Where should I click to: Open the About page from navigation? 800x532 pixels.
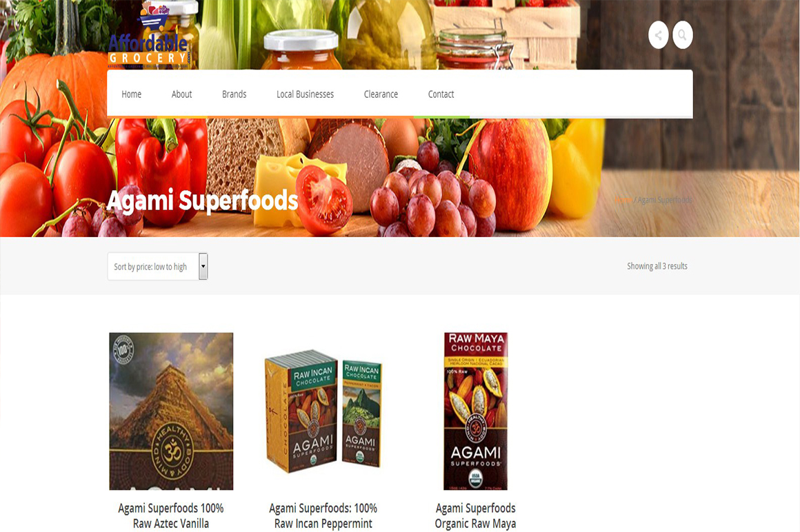pyautogui.click(x=181, y=94)
